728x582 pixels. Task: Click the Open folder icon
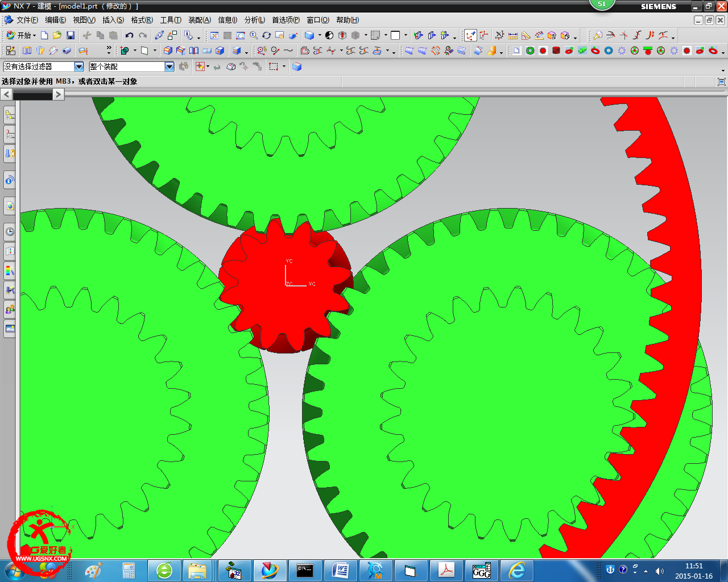click(x=57, y=35)
